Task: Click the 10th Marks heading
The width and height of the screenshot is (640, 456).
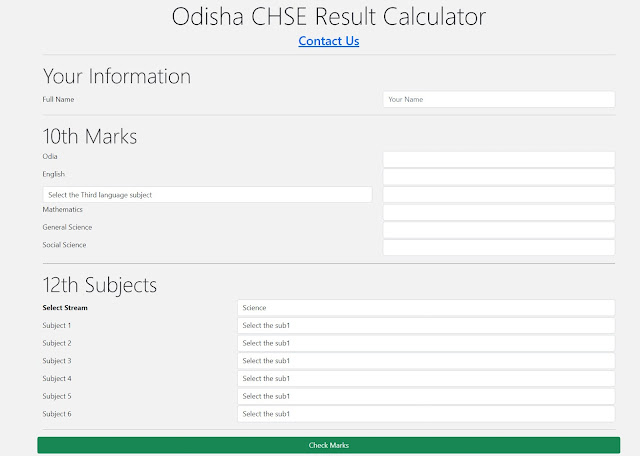Action: (x=90, y=136)
